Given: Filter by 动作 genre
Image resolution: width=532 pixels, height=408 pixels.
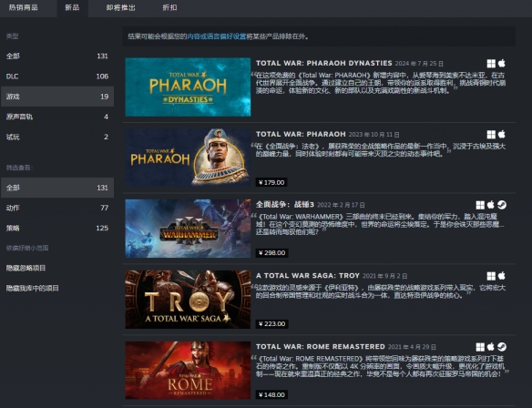Looking at the screenshot, I should tap(57, 208).
